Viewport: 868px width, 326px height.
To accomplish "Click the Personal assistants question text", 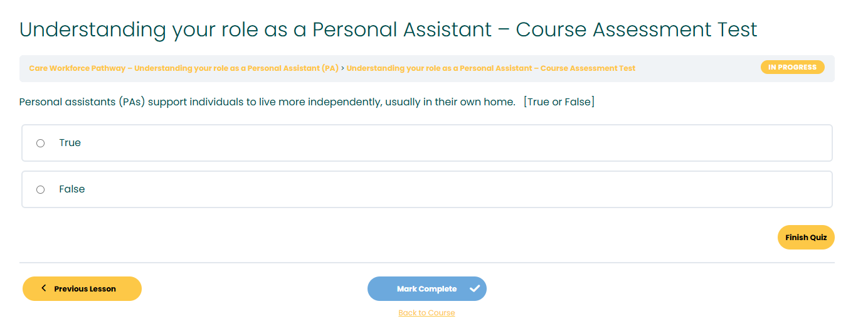I will tap(267, 102).
